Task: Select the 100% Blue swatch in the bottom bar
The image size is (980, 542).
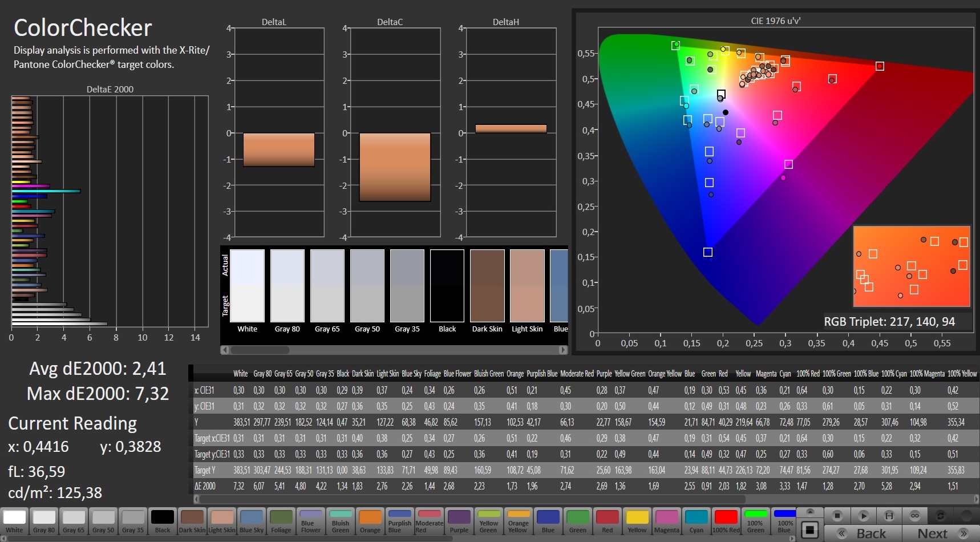Action: [785, 521]
